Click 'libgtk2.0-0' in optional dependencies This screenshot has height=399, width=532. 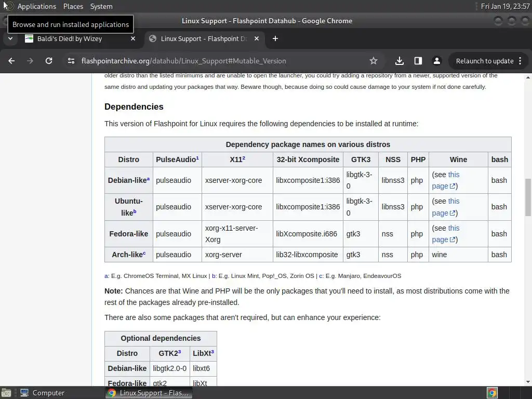click(170, 368)
